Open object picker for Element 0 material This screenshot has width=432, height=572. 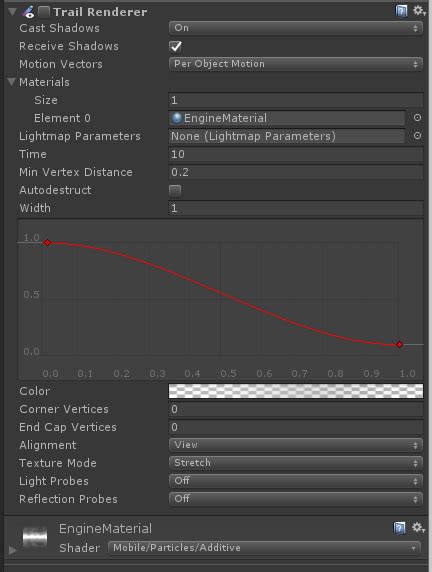point(417,118)
